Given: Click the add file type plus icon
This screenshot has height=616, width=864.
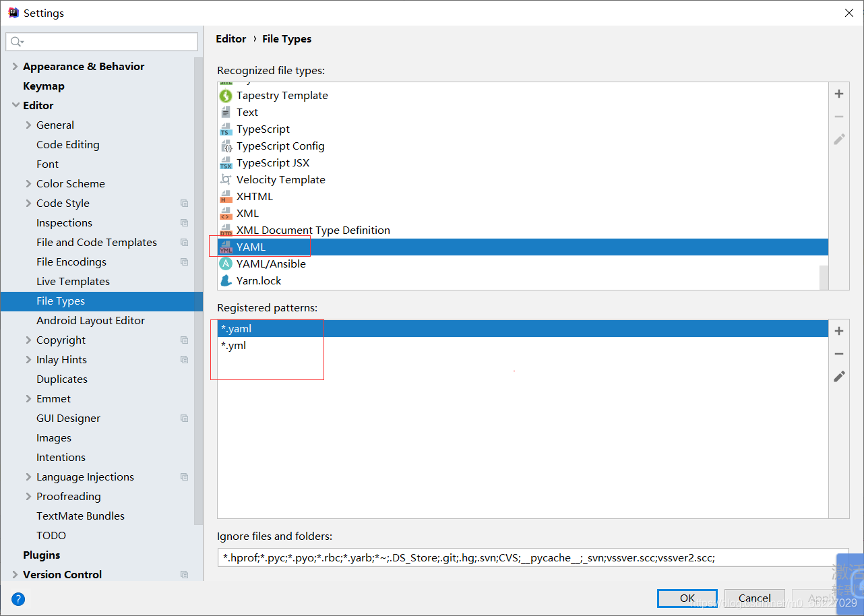Looking at the screenshot, I should 839,94.
